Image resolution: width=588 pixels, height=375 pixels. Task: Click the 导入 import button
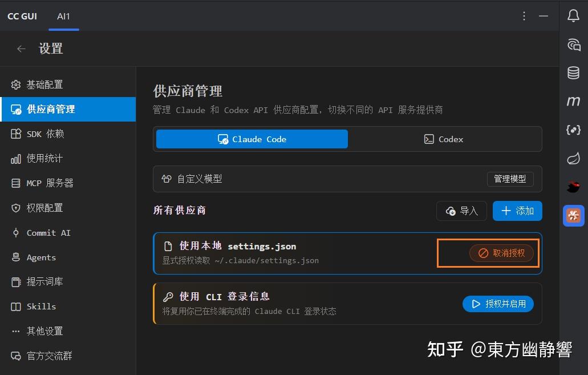[461, 211]
